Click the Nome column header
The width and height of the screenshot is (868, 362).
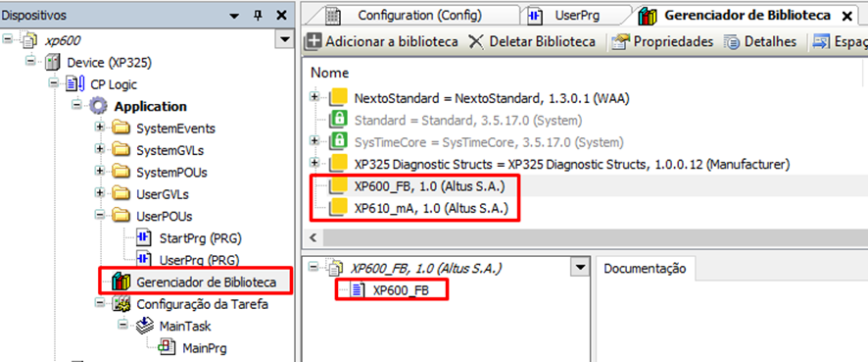330,73
